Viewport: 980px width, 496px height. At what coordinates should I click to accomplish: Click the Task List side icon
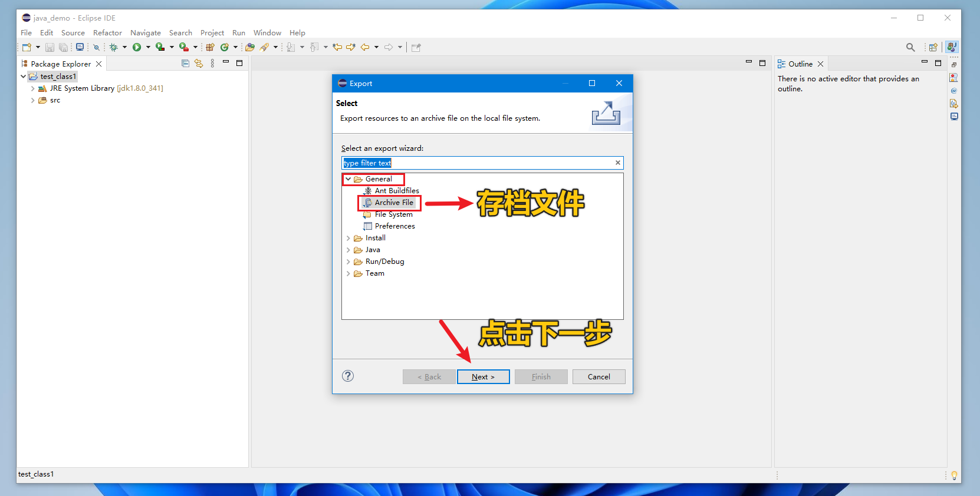[954, 77]
